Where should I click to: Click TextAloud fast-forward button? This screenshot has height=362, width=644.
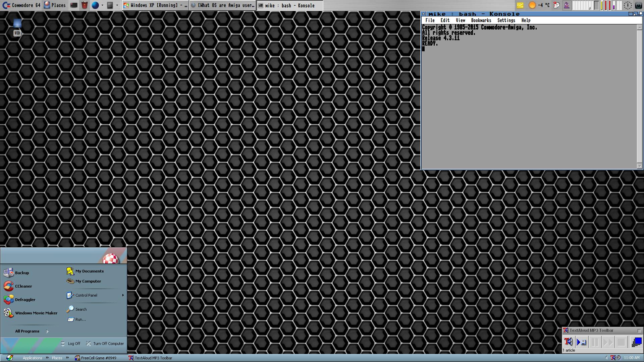[608, 342]
